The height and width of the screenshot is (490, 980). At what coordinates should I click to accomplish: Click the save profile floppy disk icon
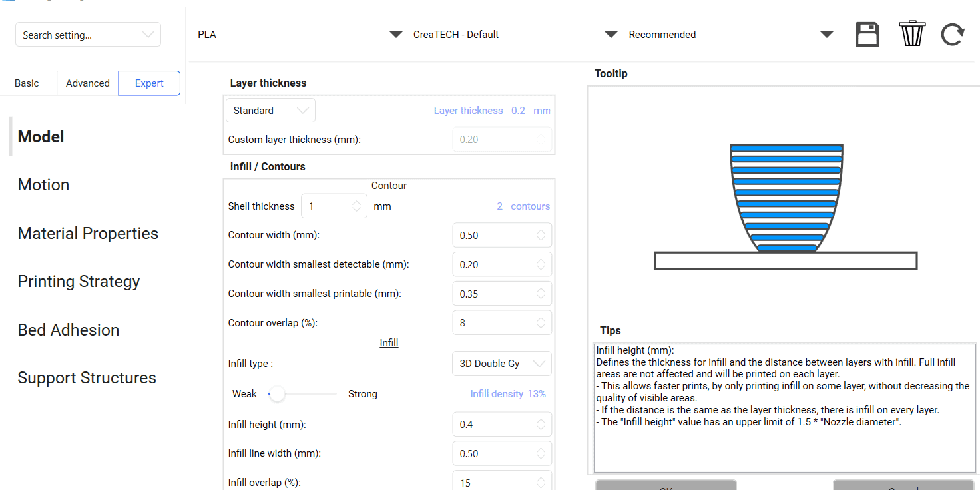867,35
